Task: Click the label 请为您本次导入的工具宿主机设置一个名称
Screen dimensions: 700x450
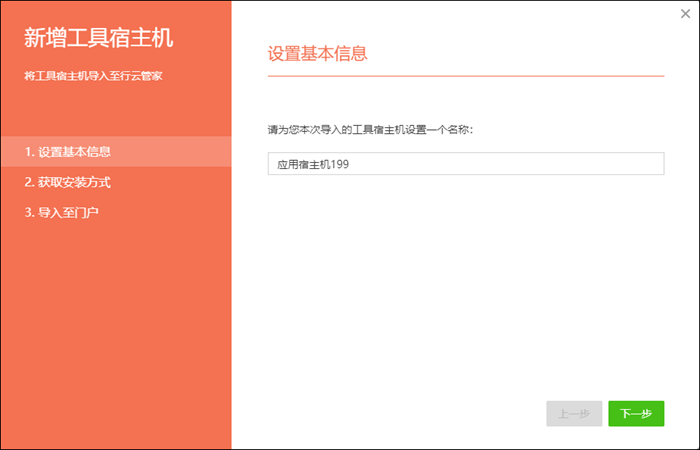Action: tap(370, 130)
